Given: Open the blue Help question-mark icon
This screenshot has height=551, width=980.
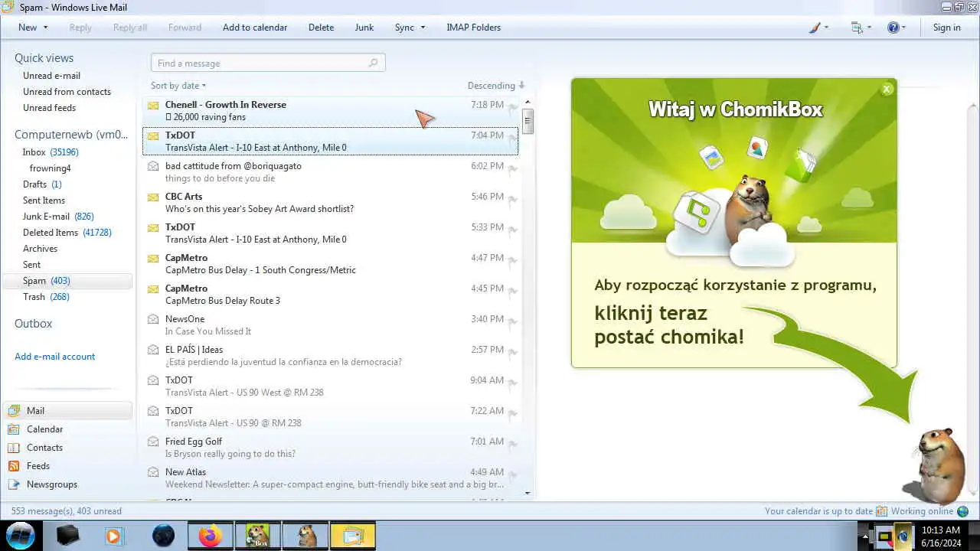Looking at the screenshot, I should [893, 28].
